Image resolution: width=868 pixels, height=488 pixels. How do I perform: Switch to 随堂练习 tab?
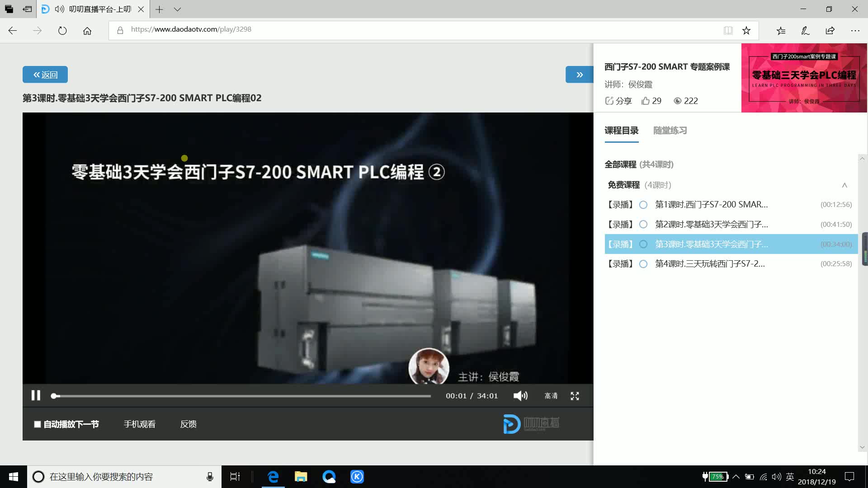(x=670, y=131)
